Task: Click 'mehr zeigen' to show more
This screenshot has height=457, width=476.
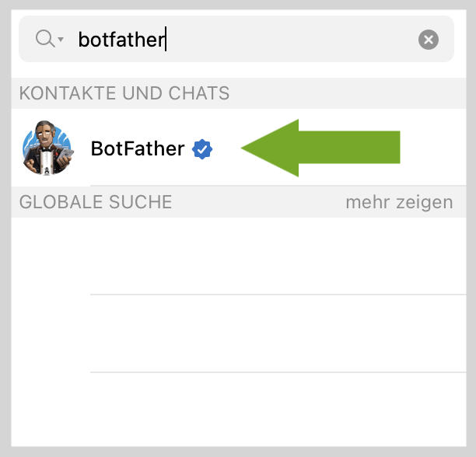Action: click(x=399, y=203)
